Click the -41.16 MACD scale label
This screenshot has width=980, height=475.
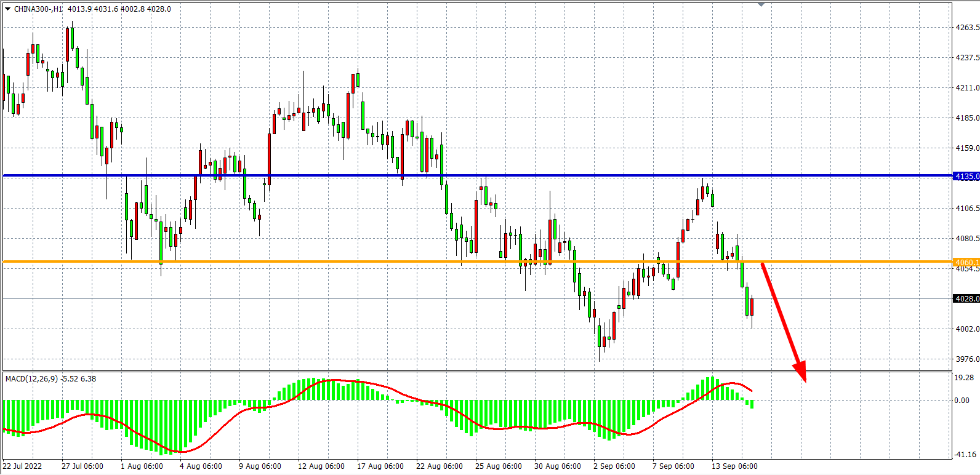[x=965, y=455]
